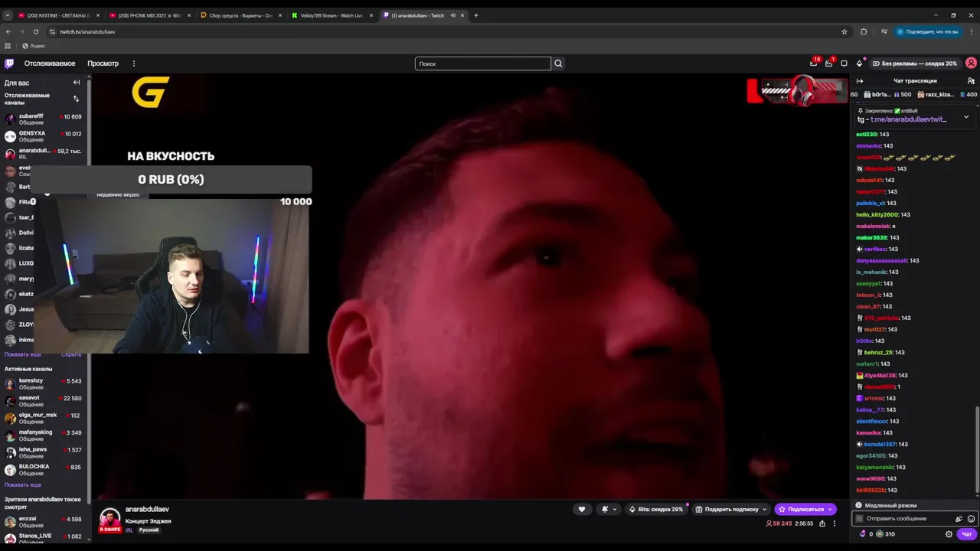The width and height of the screenshot is (980, 551).
Task: Open browser apps grid in bookmarks bar
Action: click(x=8, y=46)
